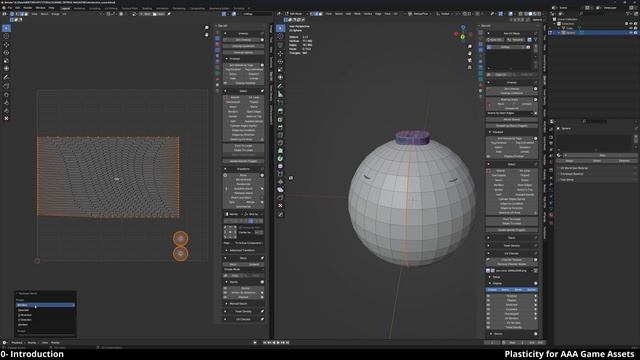
Task: Click Zen Unwrap in UV editor sidebar
Action: tap(243, 40)
